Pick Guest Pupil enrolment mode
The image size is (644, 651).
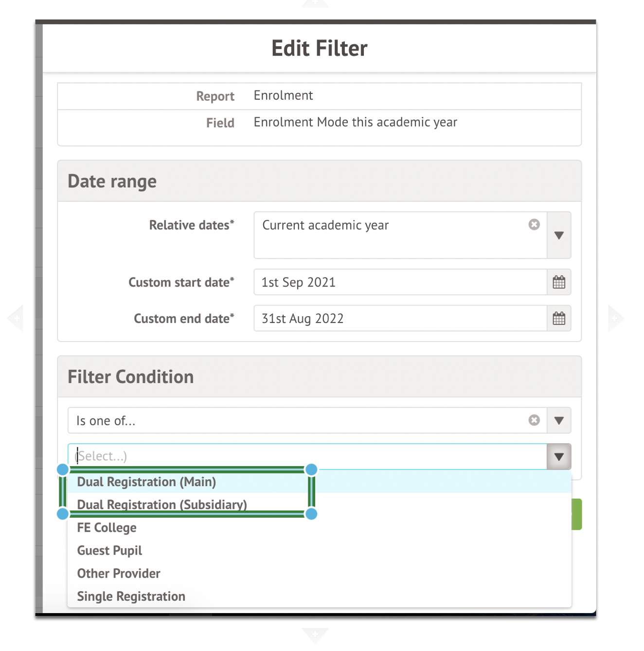pyautogui.click(x=110, y=551)
